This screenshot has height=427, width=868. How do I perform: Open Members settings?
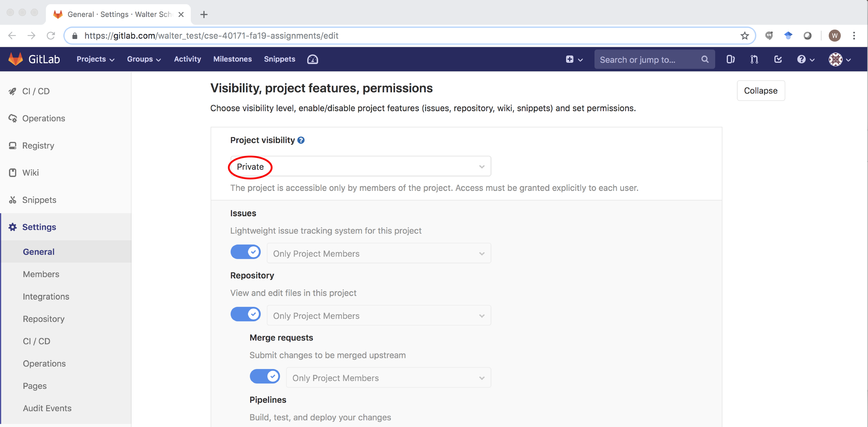(41, 274)
